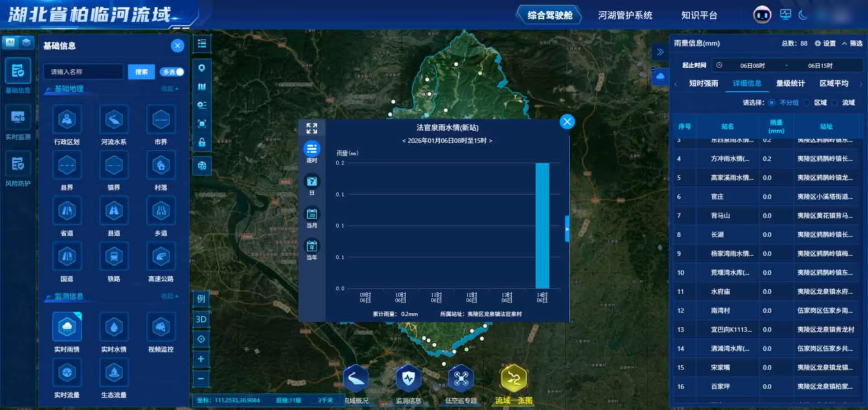
Task: Select the 河流水系 layer icon
Action: pos(113,120)
